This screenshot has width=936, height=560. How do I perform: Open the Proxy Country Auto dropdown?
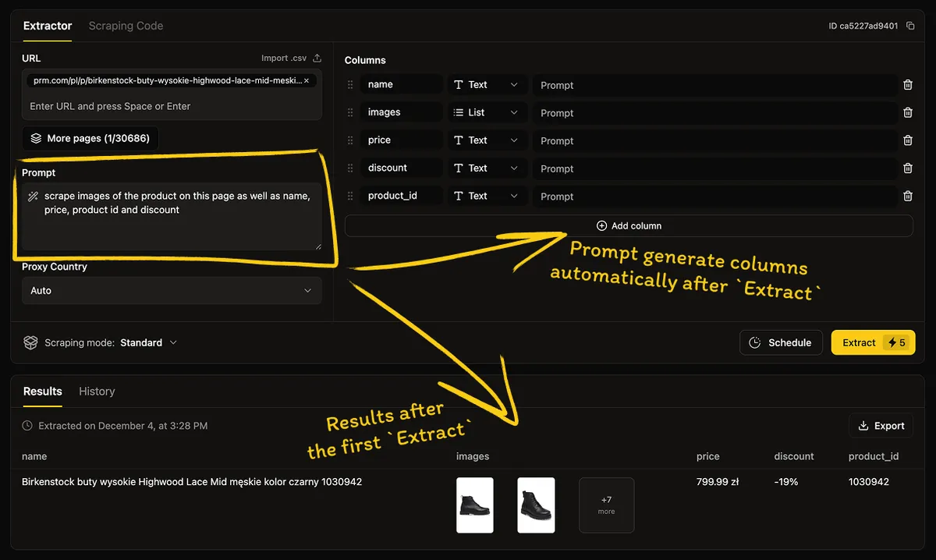[x=172, y=290]
